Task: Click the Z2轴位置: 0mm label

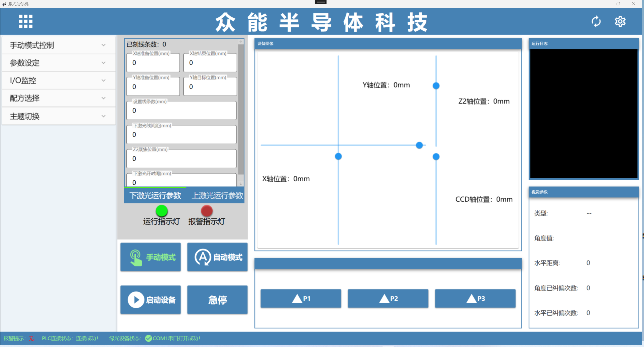Action: coord(484,101)
